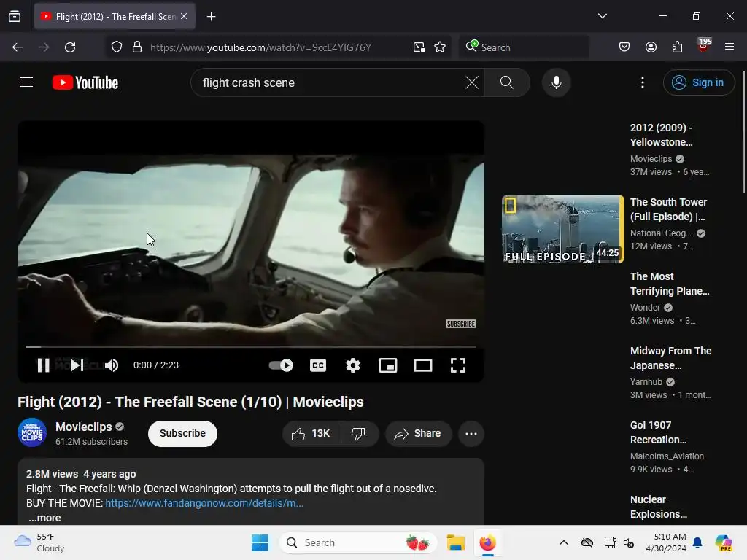View site security lock information
The width and height of the screenshot is (747, 560).
(x=137, y=47)
